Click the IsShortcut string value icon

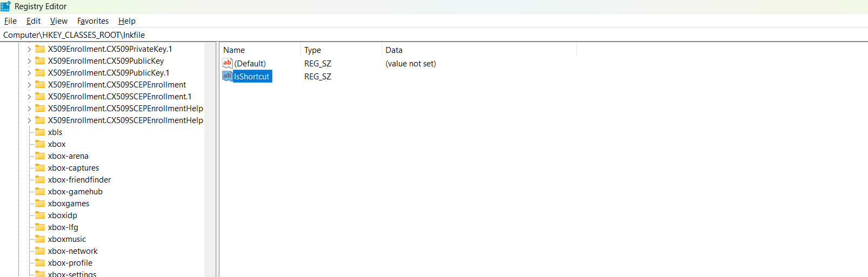click(x=228, y=76)
